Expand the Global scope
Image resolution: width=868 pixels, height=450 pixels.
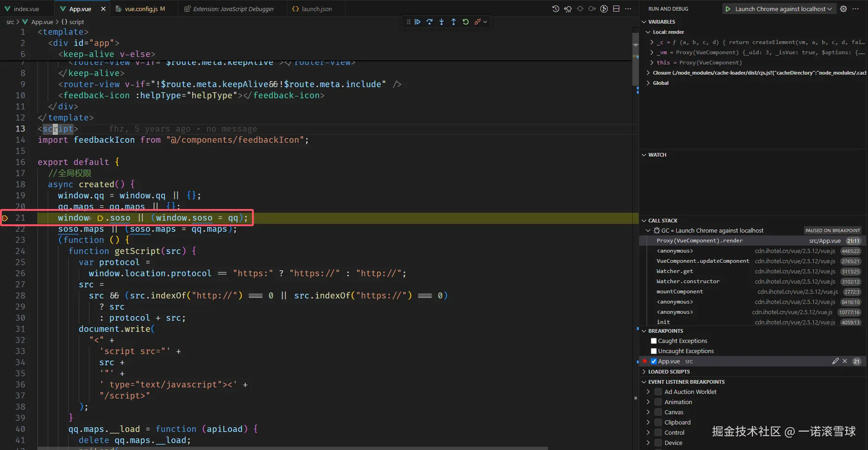pyautogui.click(x=648, y=83)
